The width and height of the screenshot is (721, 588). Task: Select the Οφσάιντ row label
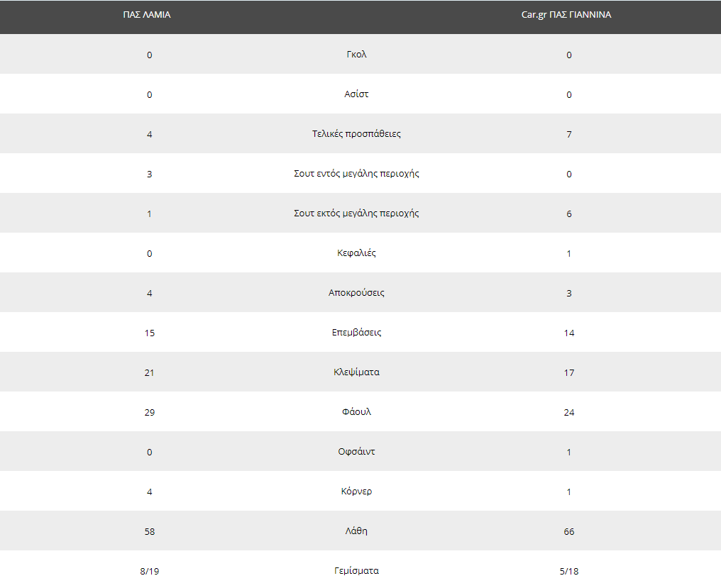click(356, 451)
